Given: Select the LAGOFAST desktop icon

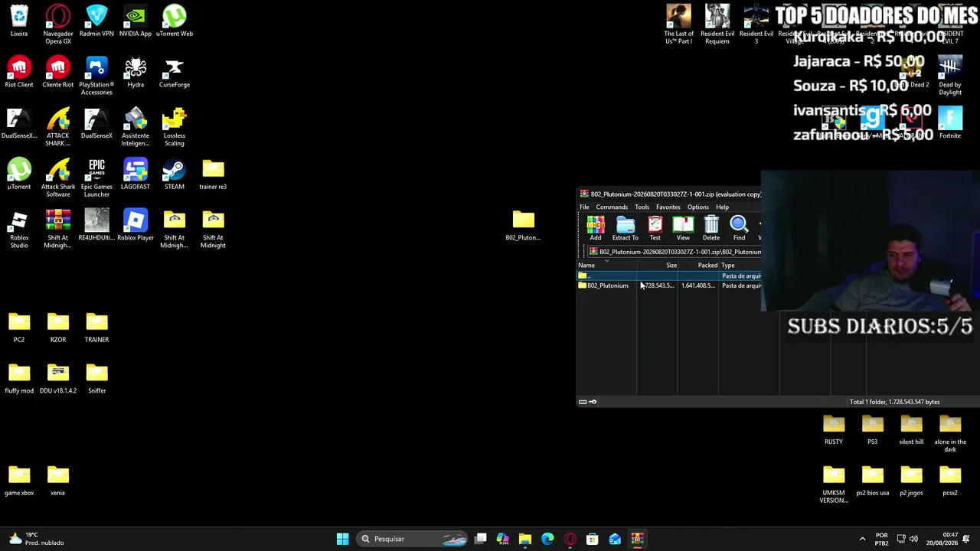Looking at the screenshot, I should point(136,174).
